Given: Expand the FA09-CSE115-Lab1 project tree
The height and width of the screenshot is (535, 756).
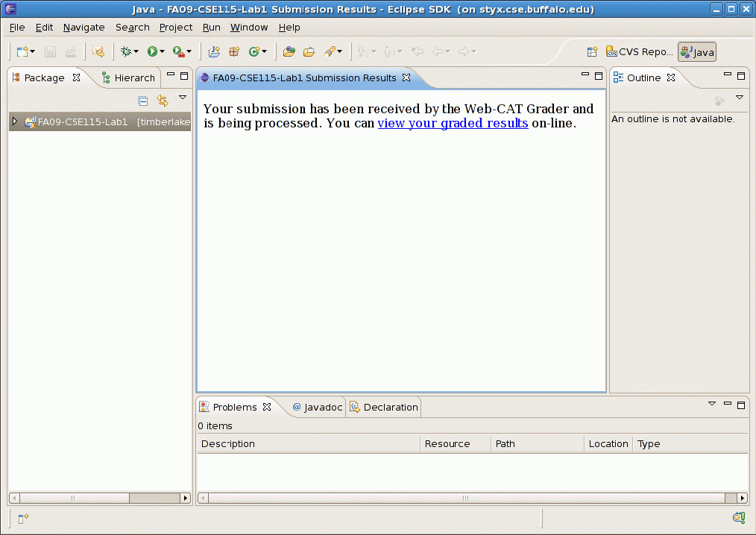Looking at the screenshot, I should pyautogui.click(x=14, y=121).
